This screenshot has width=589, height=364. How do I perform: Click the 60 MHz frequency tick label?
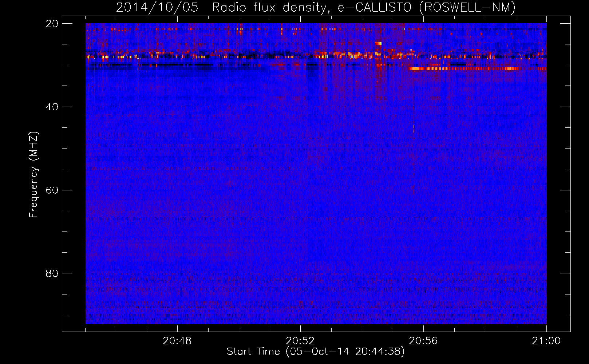pos(52,190)
